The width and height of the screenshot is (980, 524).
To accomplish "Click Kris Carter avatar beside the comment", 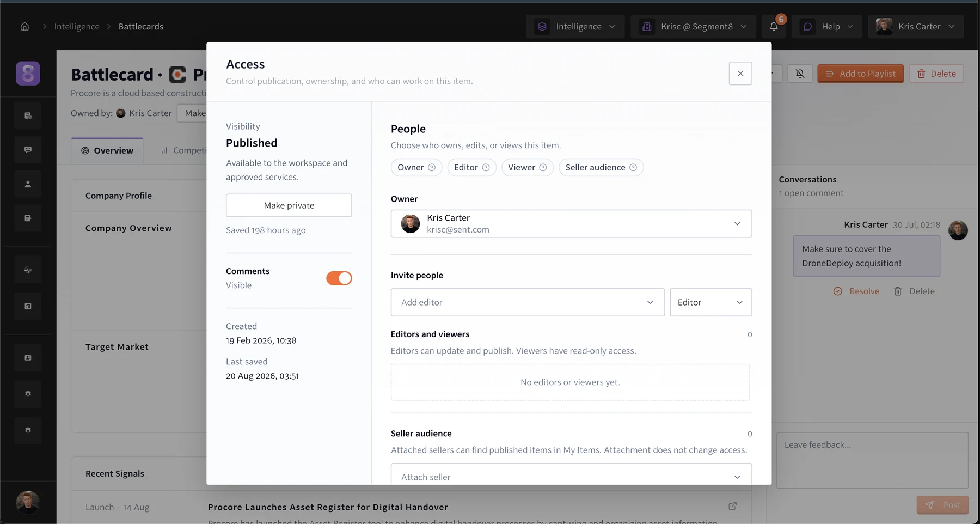I will pos(958,230).
